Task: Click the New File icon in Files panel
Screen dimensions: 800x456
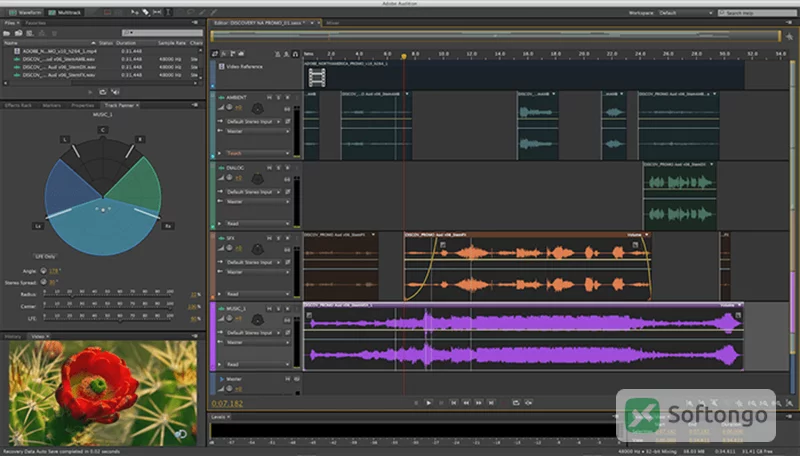Action: pos(30,33)
